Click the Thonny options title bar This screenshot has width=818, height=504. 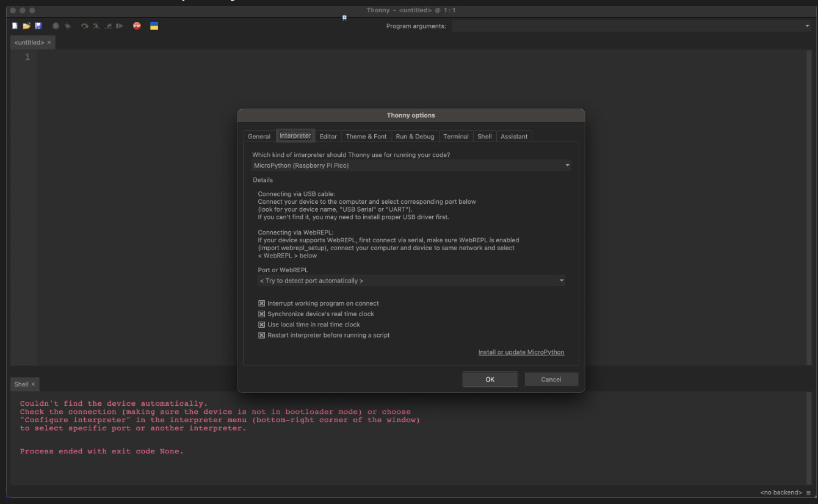(411, 115)
